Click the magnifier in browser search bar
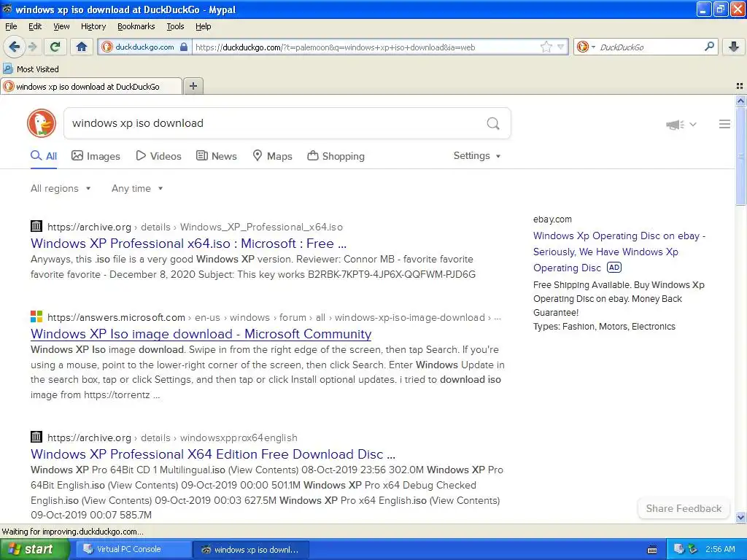The image size is (747, 560). tap(709, 46)
